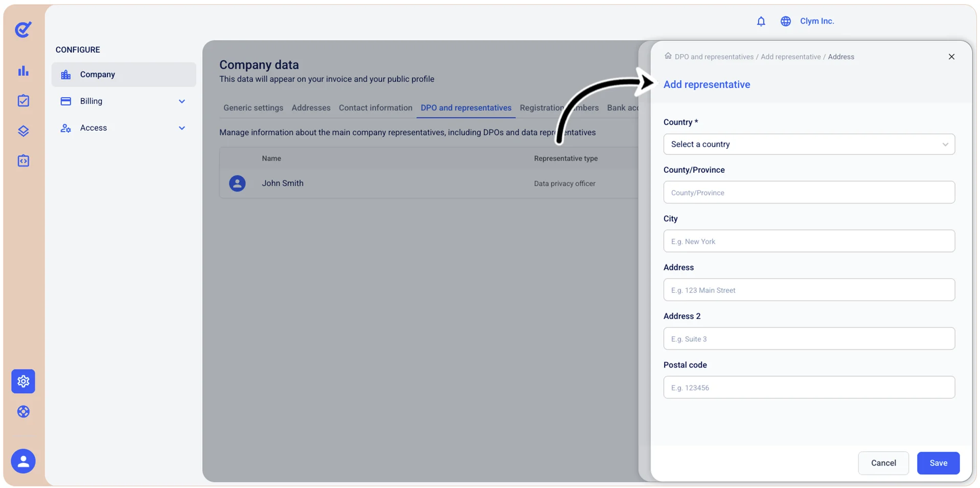Open the code embed sidebar icon
This screenshot has width=980, height=488.
(24, 161)
